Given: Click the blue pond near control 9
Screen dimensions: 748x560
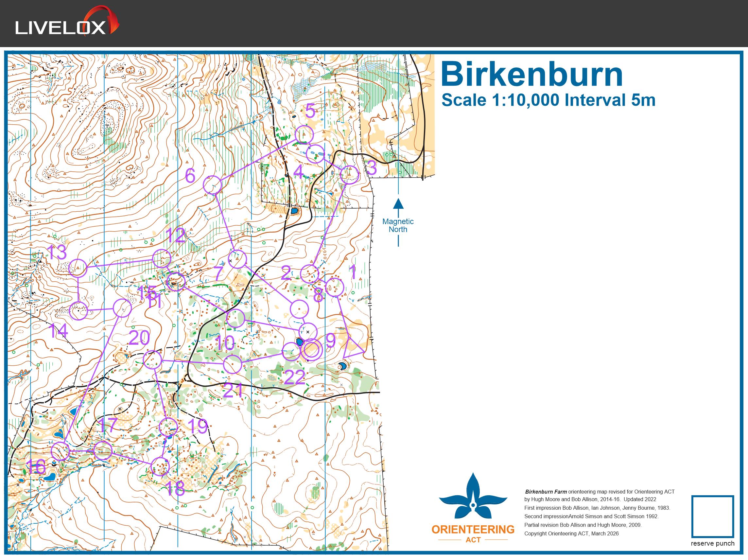Looking at the screenshot, I should click(x=299, y=342).
